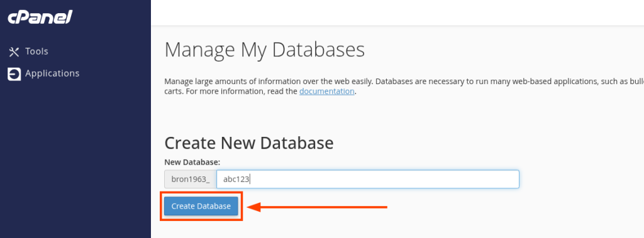The height and width of the screenshot is (238, 644).
Task: Open Tools via the wrench icon
Action: point(14,51)
